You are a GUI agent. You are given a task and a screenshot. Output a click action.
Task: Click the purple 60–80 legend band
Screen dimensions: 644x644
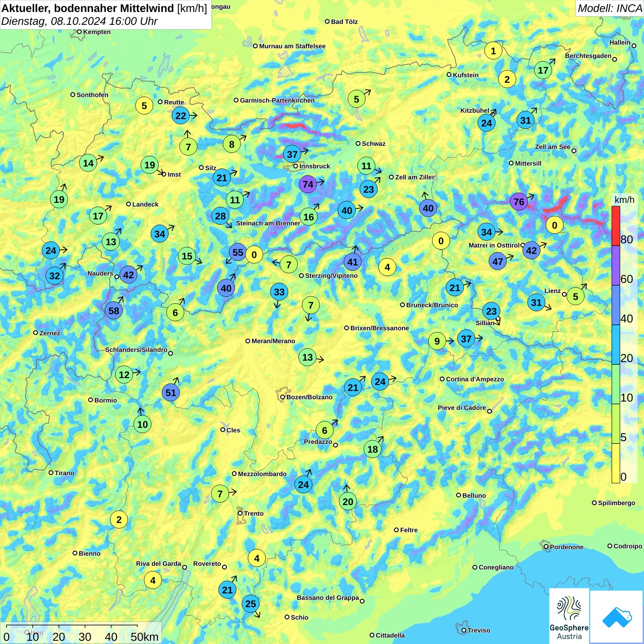[616, 265]
